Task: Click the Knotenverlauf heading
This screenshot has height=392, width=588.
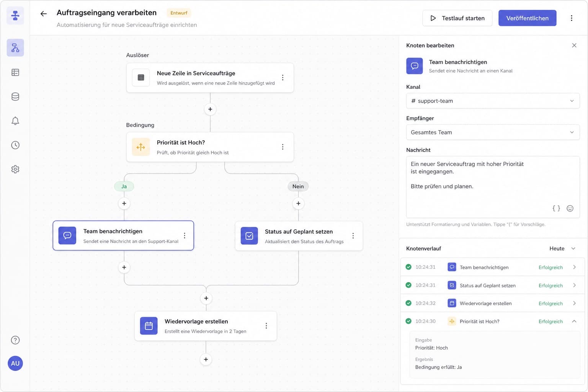Action: (423, 248)
